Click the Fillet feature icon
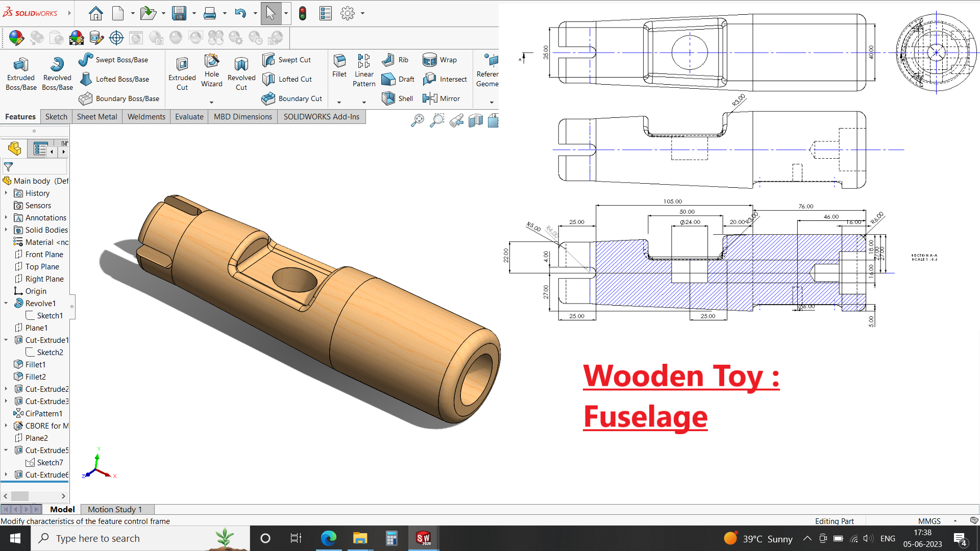Image resolution: width=980 pixels, height=551 pixels. (339, 65)
